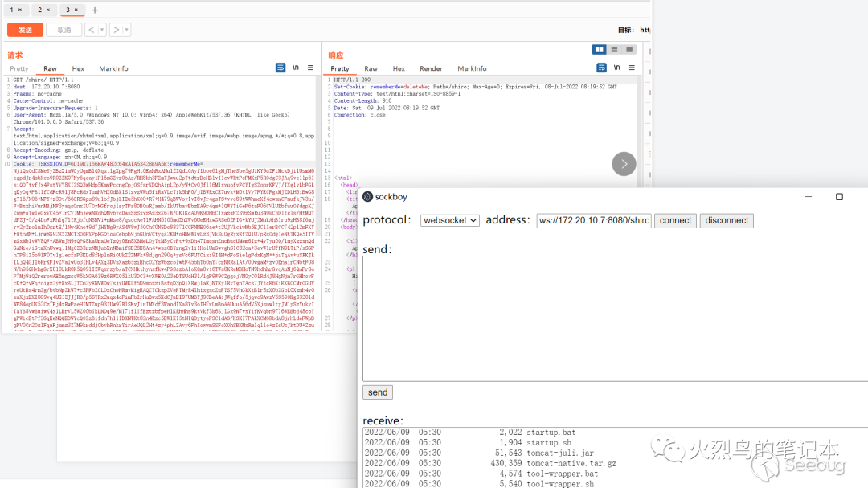Click the request panel word-wrap icon
Image resolution: width=868 pixels, height=488 pixels.
point(280,68)
